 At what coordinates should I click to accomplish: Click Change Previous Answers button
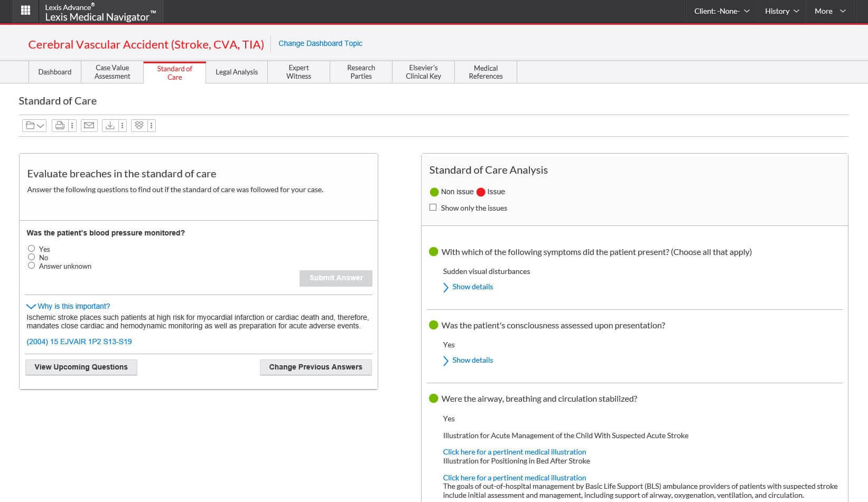click(x=316, y=367)
